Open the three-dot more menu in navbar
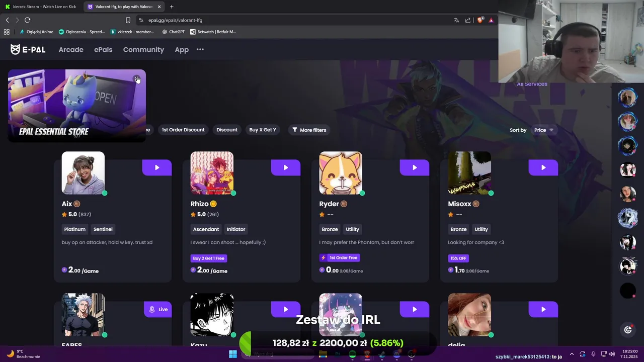 click(x=200, y=49)
